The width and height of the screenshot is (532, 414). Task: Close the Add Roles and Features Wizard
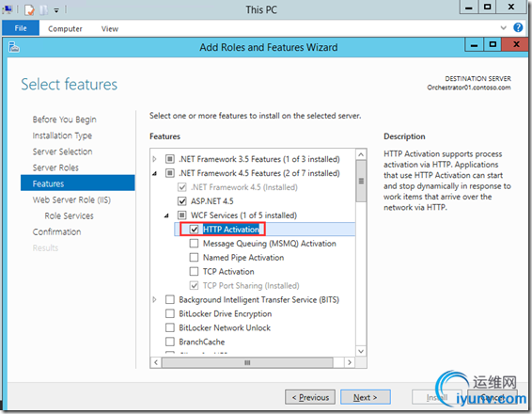pyautogui.click(x=516, y=44)
